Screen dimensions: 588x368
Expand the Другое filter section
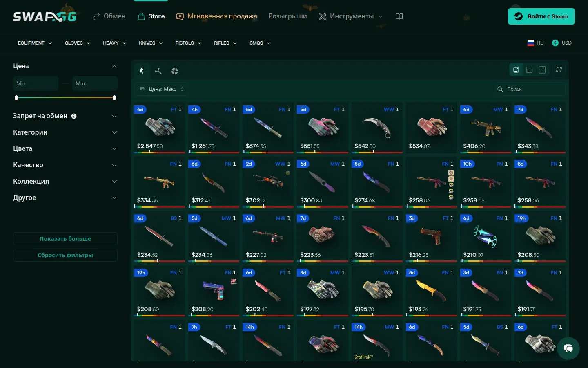point(65,198)
